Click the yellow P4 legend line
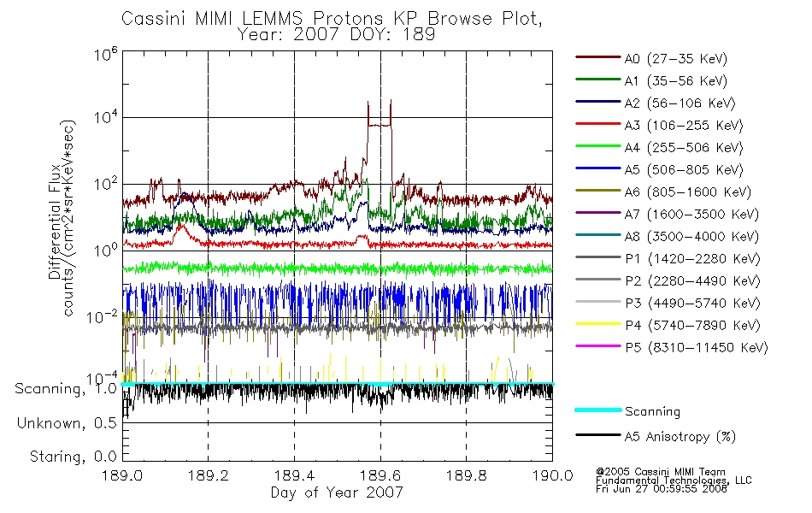 (x=598, y=324)
